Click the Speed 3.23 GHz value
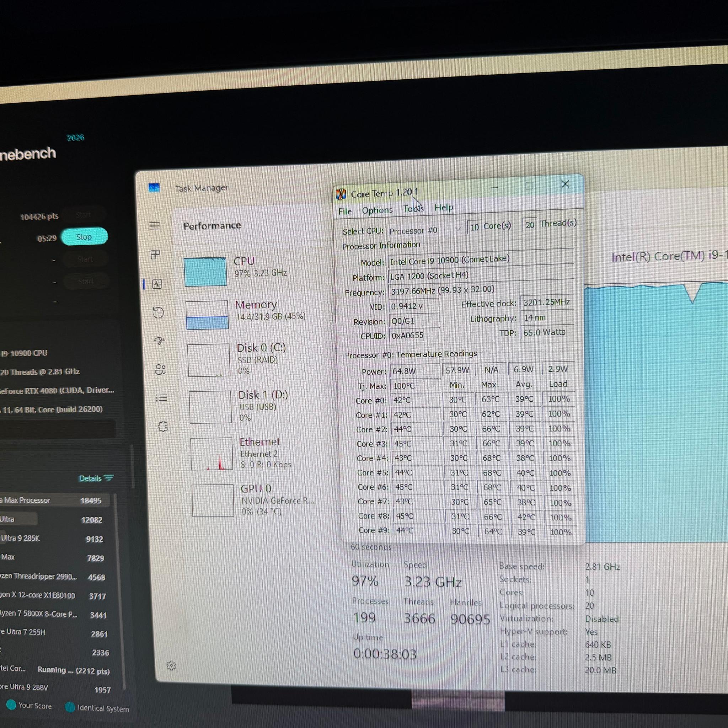Viewport: 728px width, 728px height. pyautogui.click(x=433, y=582)
